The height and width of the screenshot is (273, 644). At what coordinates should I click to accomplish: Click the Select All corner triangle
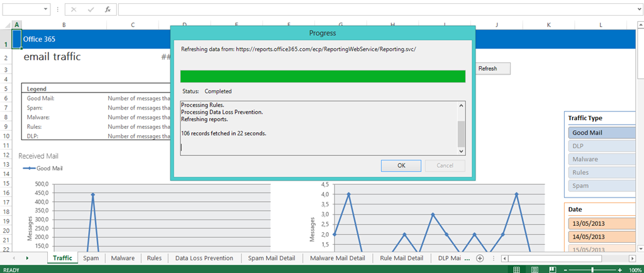point(5,25)
